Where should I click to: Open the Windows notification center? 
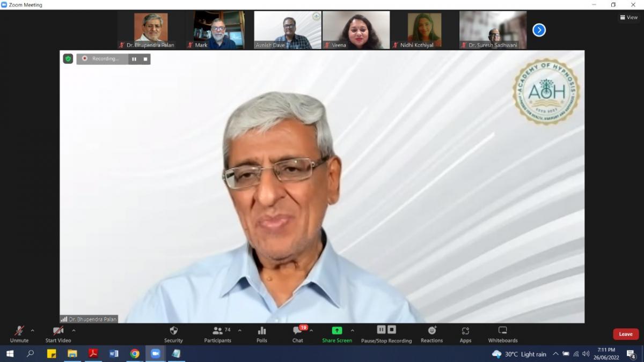tap(631, 354)
